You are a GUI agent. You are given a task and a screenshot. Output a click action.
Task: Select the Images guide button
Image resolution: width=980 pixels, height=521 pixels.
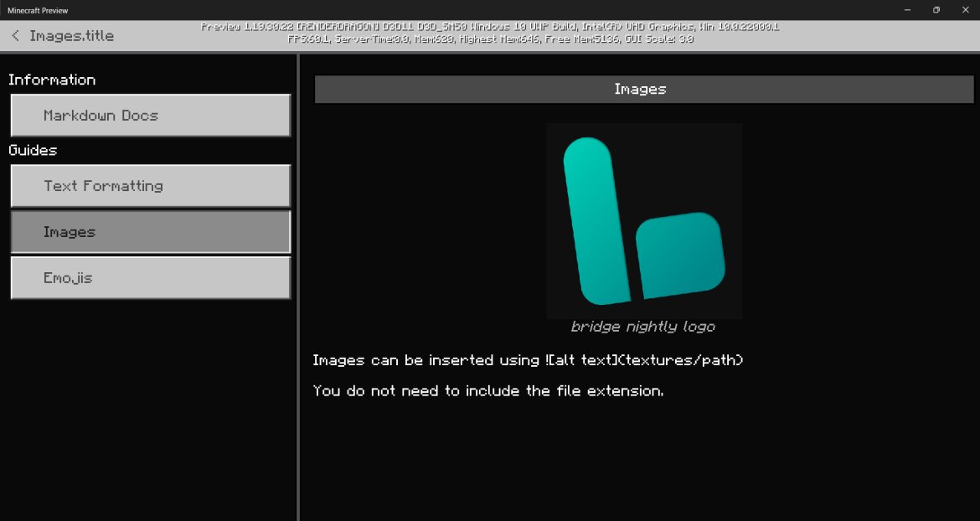click(151, 232)
